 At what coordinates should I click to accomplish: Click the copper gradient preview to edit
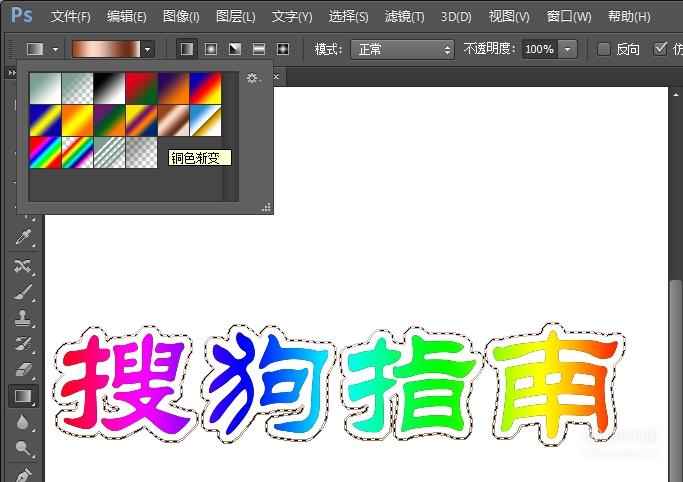106,49
